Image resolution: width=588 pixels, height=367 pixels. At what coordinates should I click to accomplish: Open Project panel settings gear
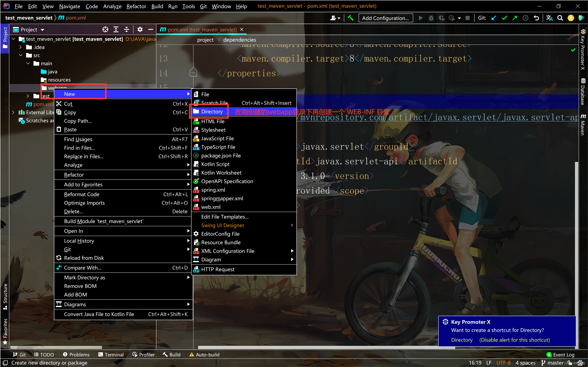140,30
